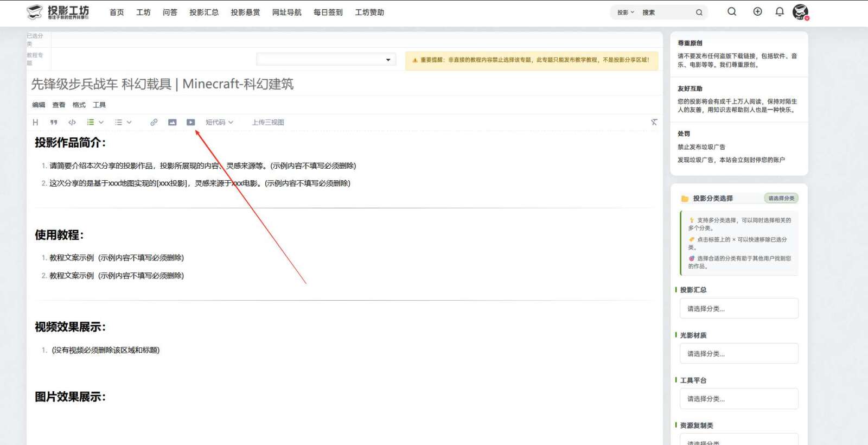Open the 投影汇总 category selector
Viewport: 868px width, 445px height.
tap(739, 308)
